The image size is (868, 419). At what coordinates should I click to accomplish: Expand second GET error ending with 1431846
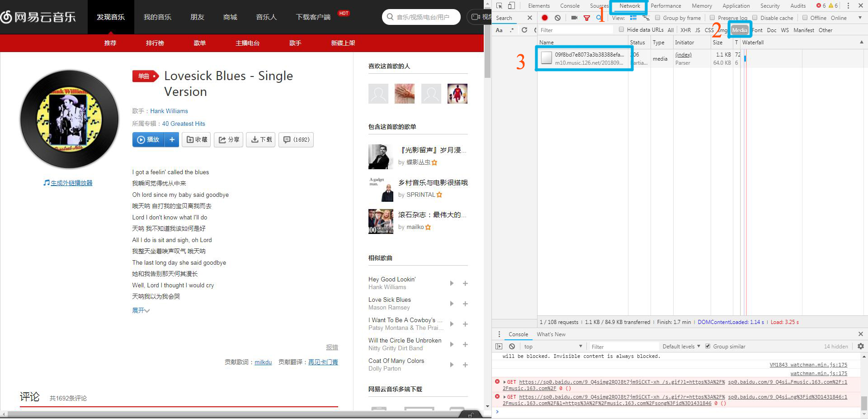pyautogui.click(x=505, y=397)
